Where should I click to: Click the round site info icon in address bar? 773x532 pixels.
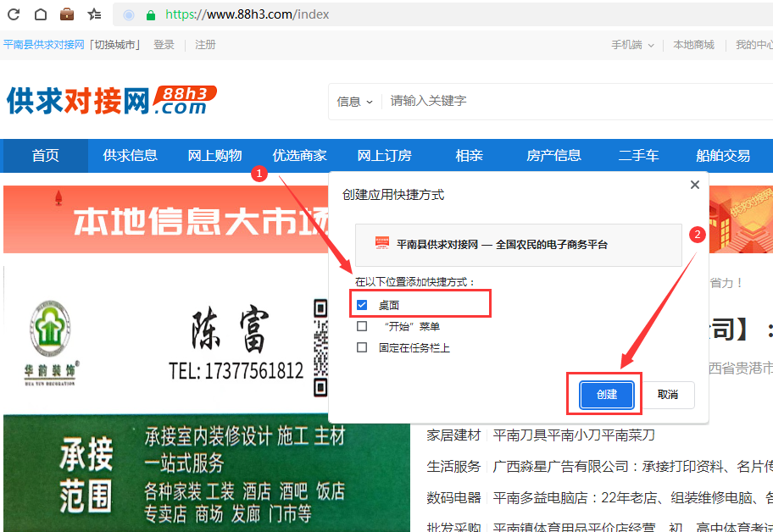[x=129, y=15]
